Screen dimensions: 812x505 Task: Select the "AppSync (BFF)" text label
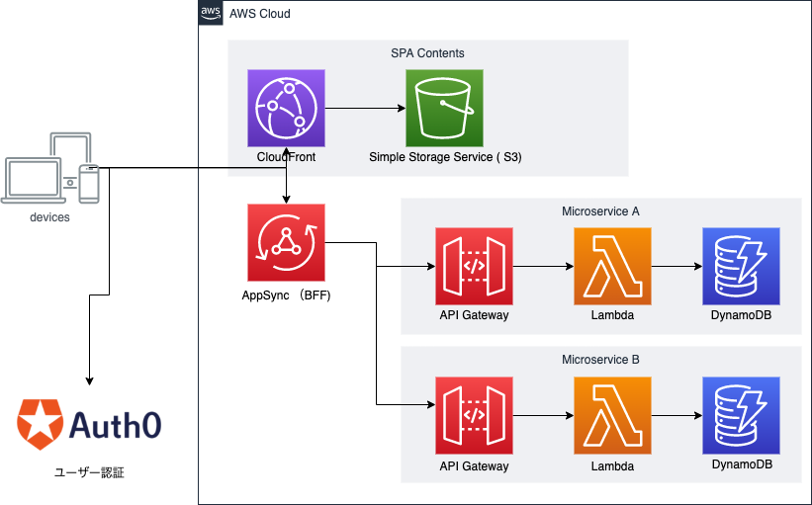coord(286,295)
